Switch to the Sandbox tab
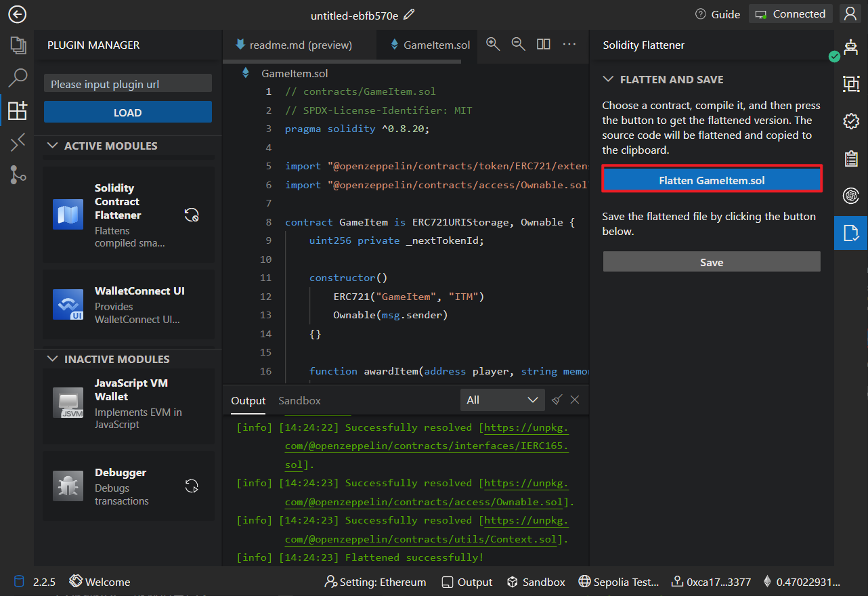This screenshot has height=596, width=868. [x=299, y=400]
